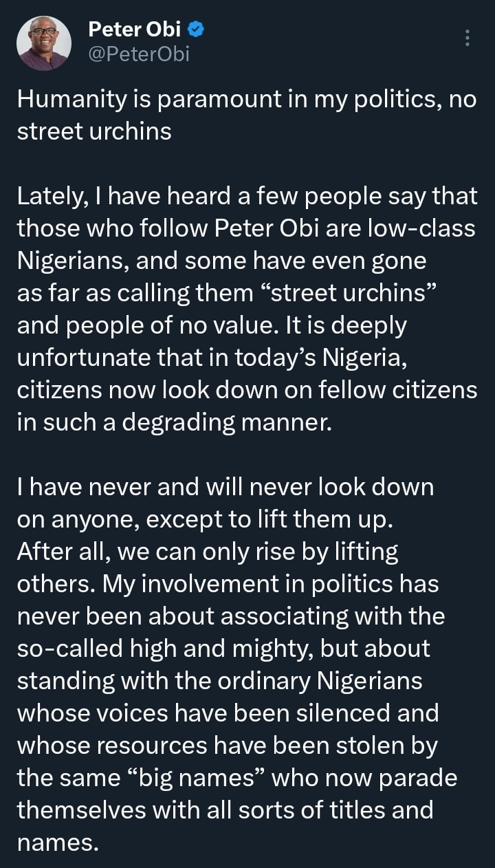Screen dimensions: 495x868
Task: Open the @PeterObi handle link
Action: coord(139,53)
